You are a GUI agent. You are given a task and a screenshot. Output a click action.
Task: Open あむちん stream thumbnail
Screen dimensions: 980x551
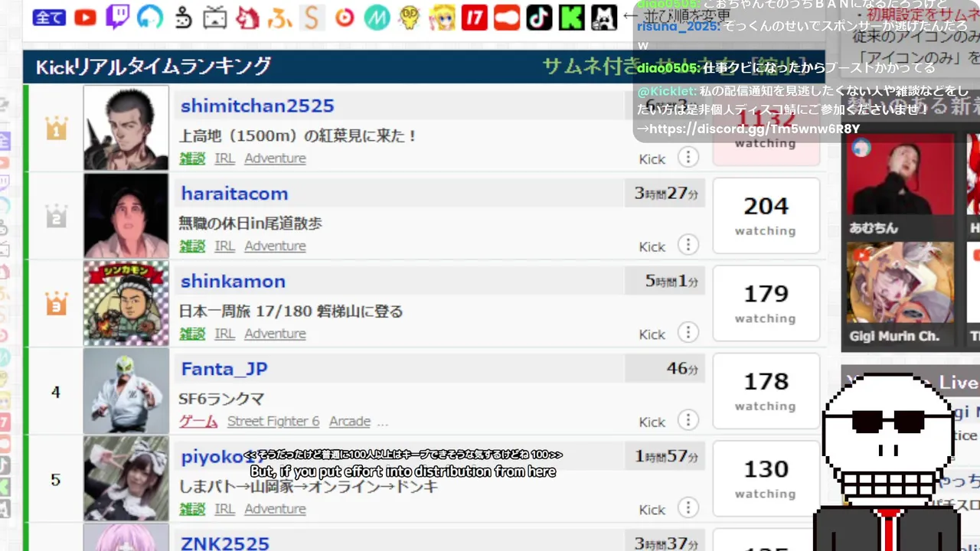(x=900, y=174)
